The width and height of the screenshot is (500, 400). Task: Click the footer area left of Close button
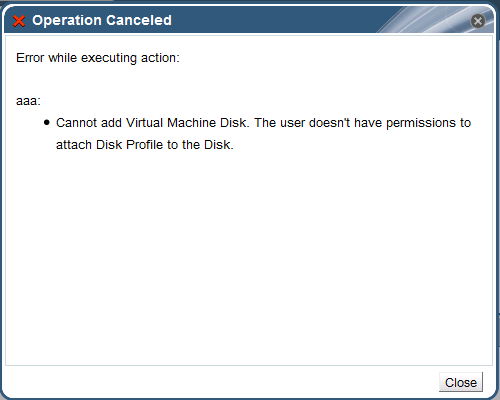[220, 382]
